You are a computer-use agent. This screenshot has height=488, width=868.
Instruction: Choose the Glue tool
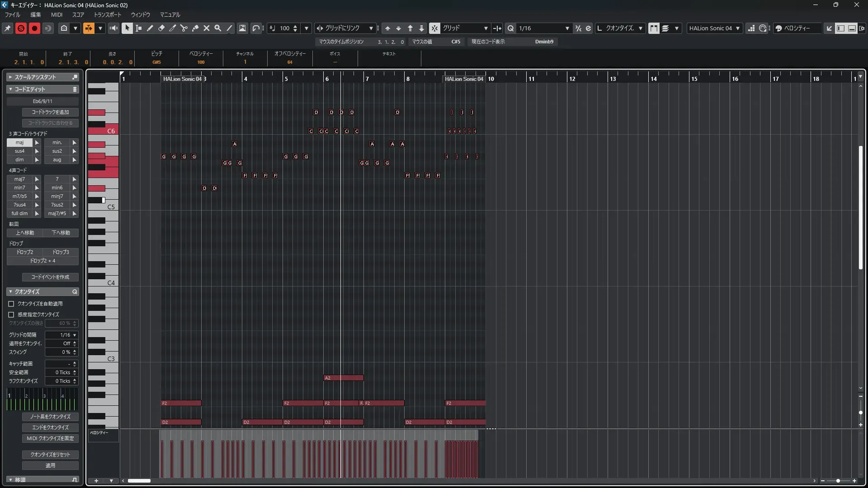tap(195, 28)
